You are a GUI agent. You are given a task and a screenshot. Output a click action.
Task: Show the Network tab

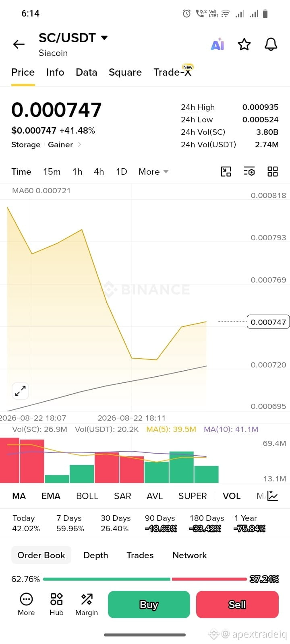tap(190, 555)
